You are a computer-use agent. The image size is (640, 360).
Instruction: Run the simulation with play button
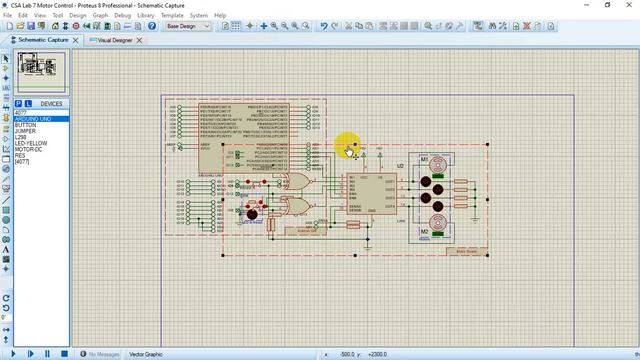13,354
